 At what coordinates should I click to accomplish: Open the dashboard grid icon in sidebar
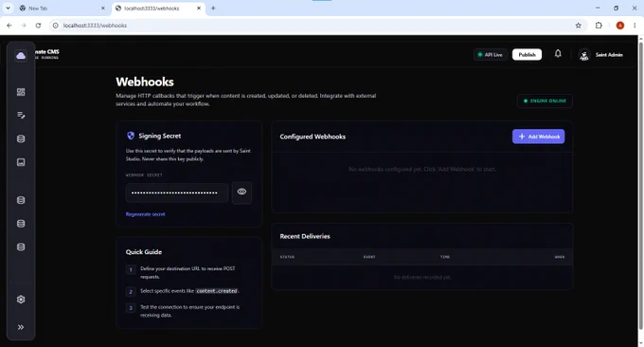[21, 92]
